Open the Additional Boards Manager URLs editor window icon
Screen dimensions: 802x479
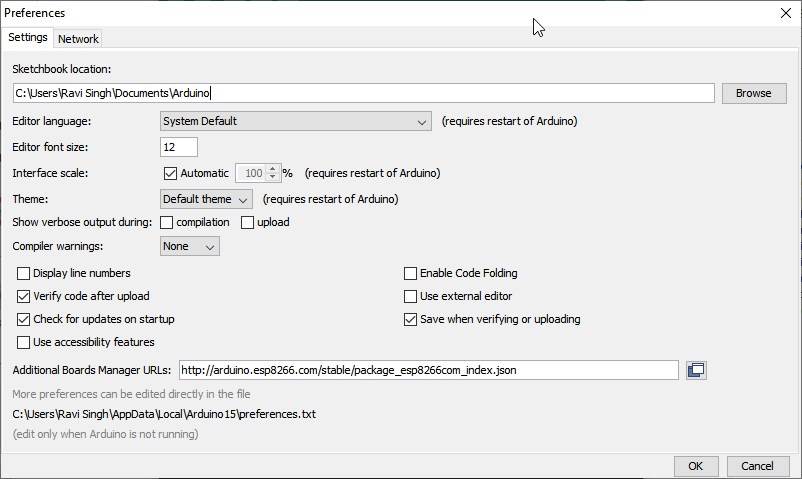pos(696,370)
